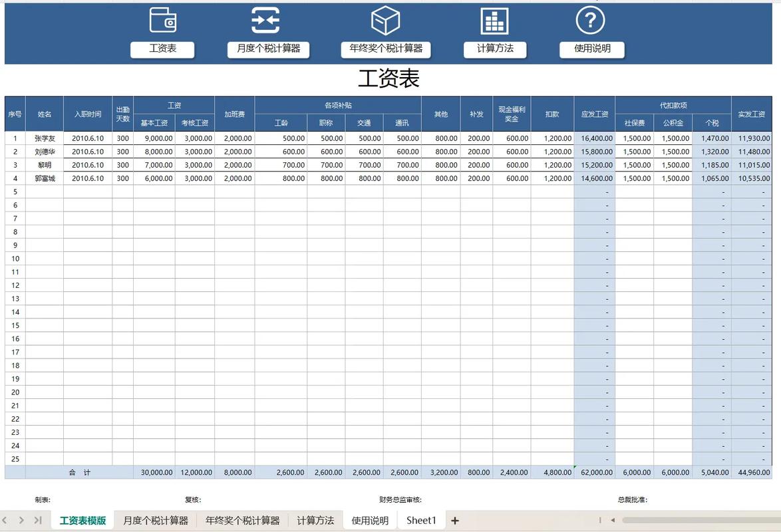This screenshot has height=532, width=781.
Task: Switch to the 使用说明 sheet tab
Action: point(370,521)
